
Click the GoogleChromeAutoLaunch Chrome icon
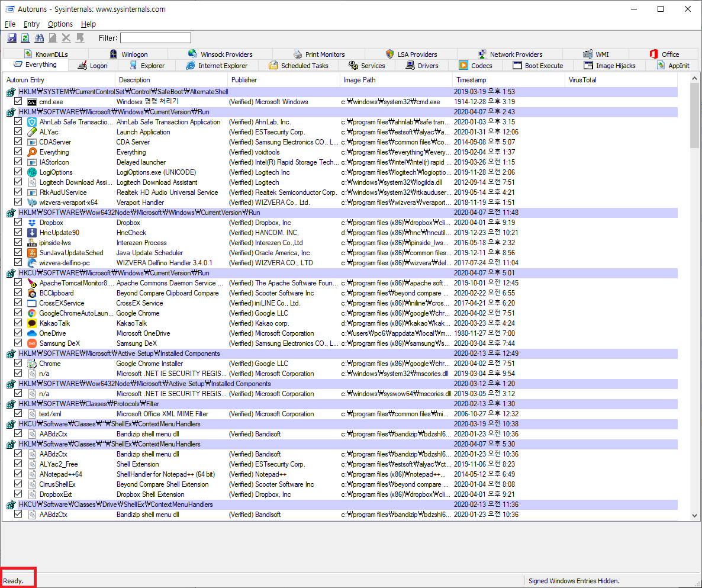tap(32, 313)
